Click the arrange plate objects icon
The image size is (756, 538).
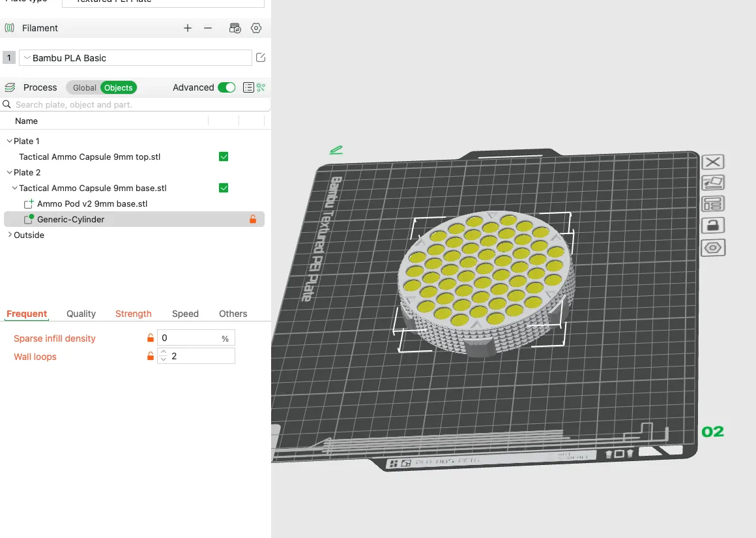(712, 203)
